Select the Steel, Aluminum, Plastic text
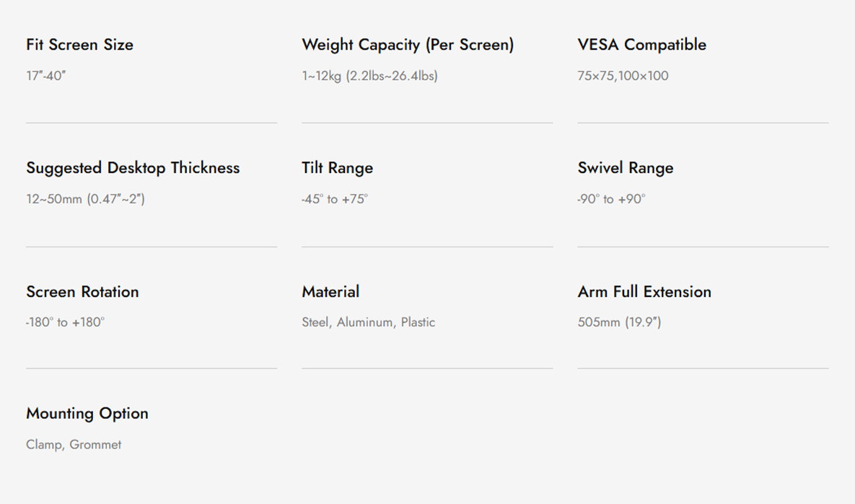Viewport: 855px width, 504px height. click(369, 322)
